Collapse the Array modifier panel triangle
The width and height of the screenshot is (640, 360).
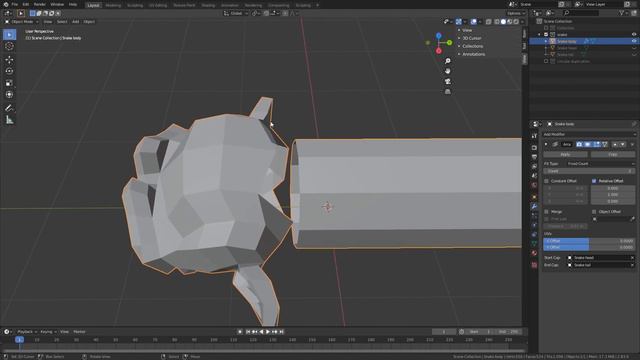(546, 144)
